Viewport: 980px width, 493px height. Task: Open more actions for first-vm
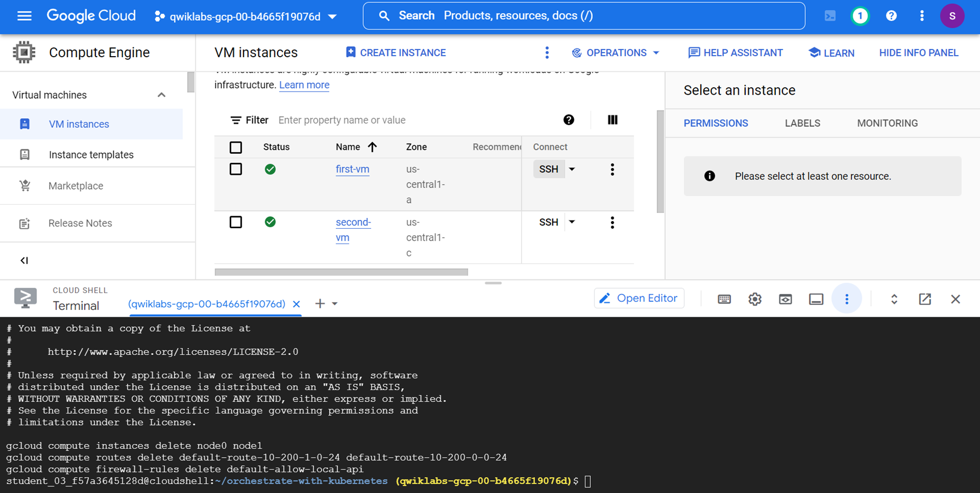click(x=612, y=169)
